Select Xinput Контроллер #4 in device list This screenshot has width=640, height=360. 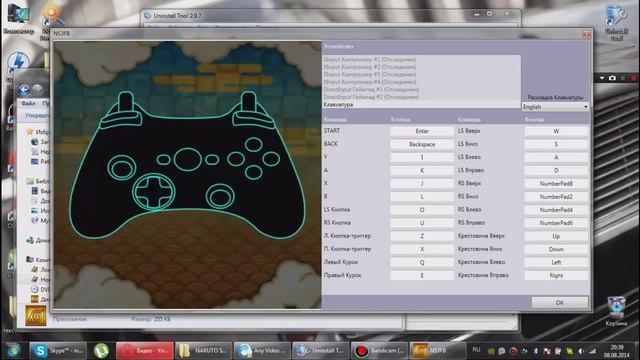[x=421, y=82]
